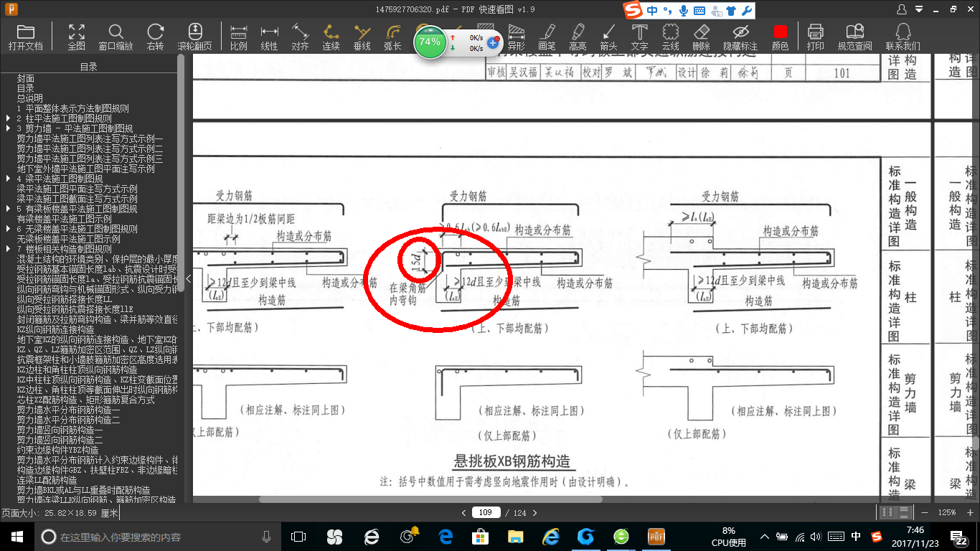This screenshot has height=551, width=980.
Task: Select the 文字 text annotation tool
Action: [639, 37]
